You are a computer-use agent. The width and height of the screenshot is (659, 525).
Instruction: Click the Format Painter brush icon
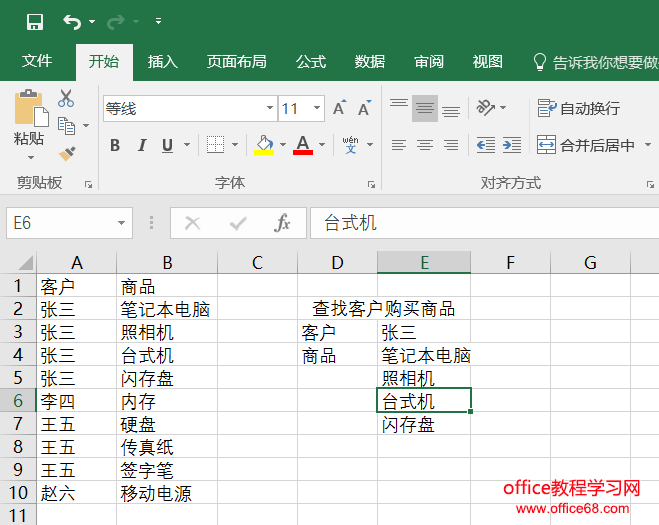tap(67, 154)
